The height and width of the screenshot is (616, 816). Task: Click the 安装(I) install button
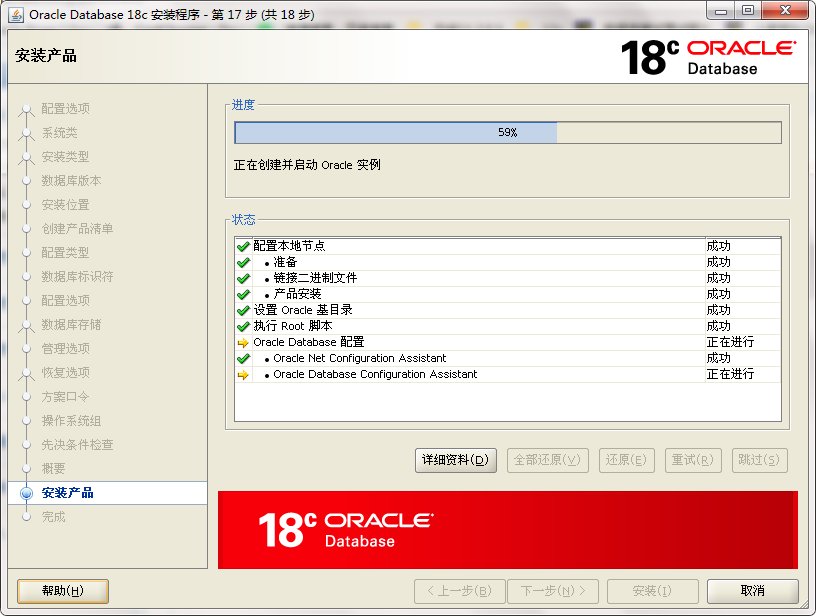click(x=653, y=591)
